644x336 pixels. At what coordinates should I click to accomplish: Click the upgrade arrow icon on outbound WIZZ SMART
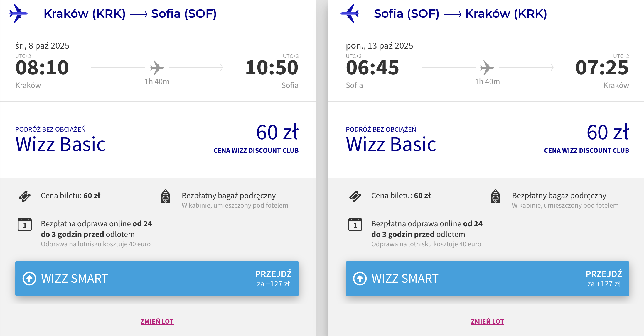(29, 279)
